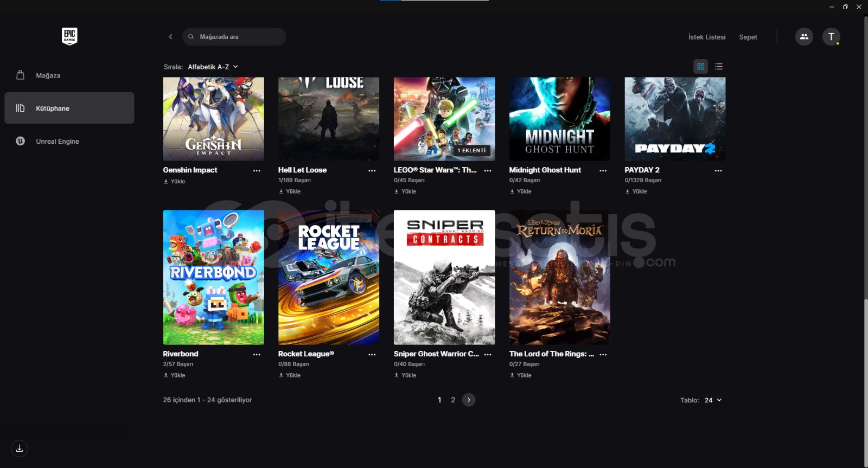Open the PAYDAY 2 cover thumbnail
Screen dimensions: 868x468
pos(675,119)
